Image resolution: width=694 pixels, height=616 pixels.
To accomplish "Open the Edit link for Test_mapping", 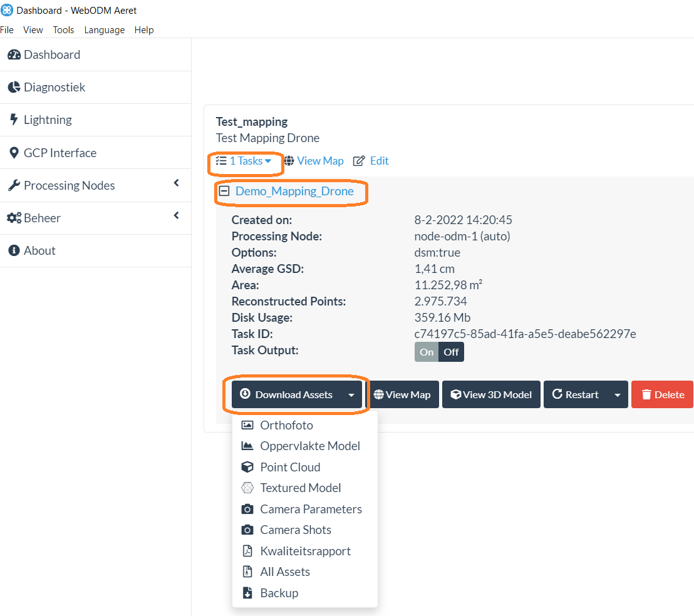I will click(379, 161).
